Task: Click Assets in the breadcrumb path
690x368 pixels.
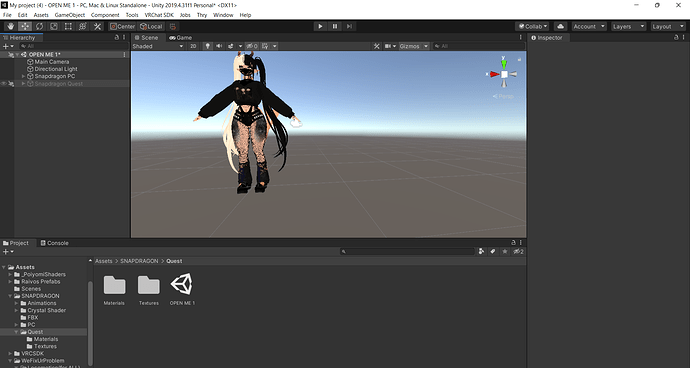Action: click(x=104, y=261)
